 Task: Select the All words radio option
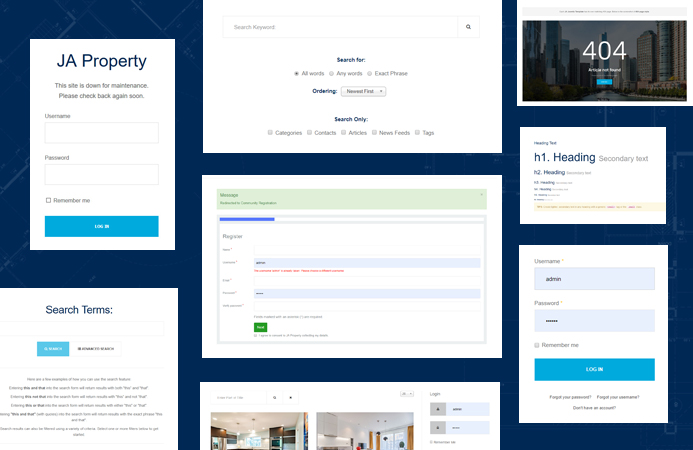[297, 73]
